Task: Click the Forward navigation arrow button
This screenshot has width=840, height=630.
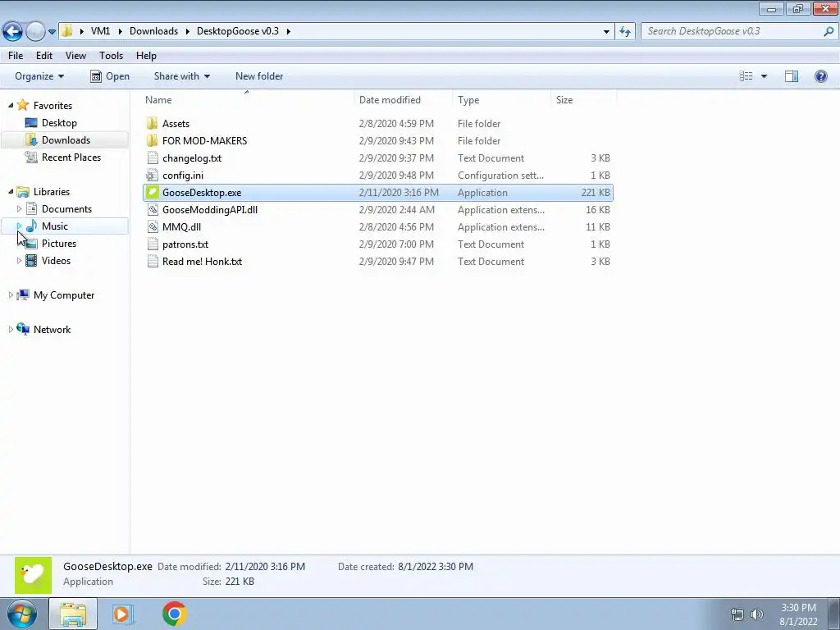Action: [35, 31]
